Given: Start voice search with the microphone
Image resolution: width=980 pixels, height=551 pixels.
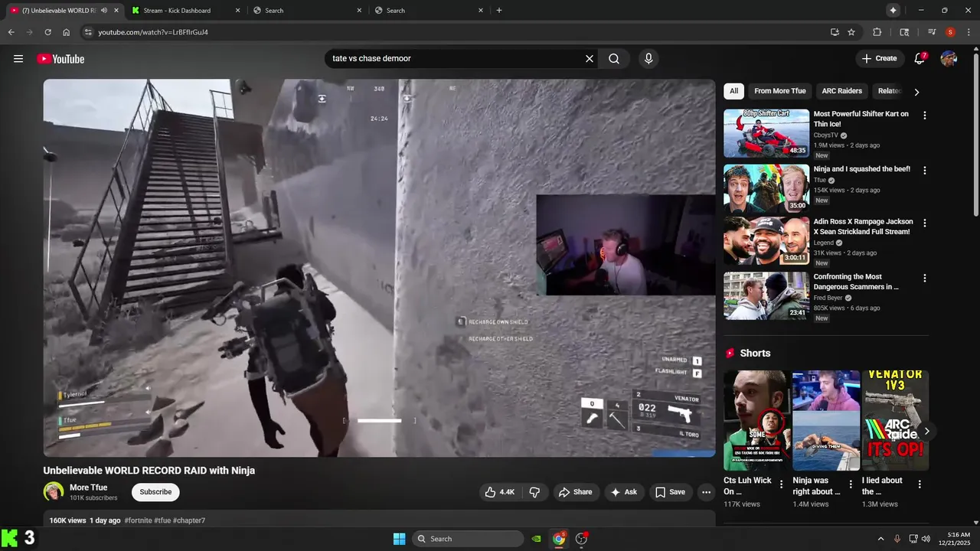Looking at the screenshot, I should (x=648, y=59).
